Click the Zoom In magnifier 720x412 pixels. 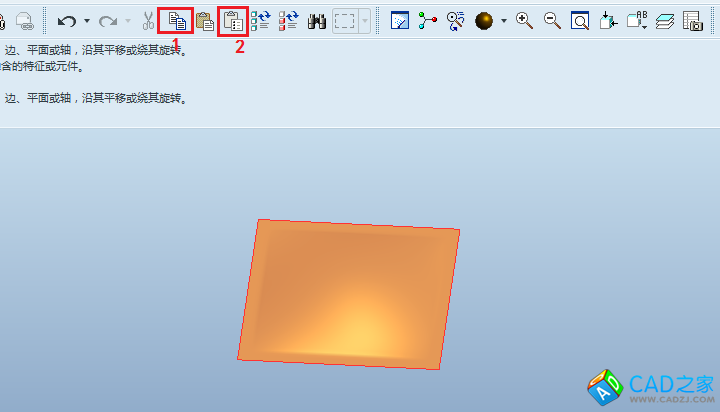click(524, 20)
